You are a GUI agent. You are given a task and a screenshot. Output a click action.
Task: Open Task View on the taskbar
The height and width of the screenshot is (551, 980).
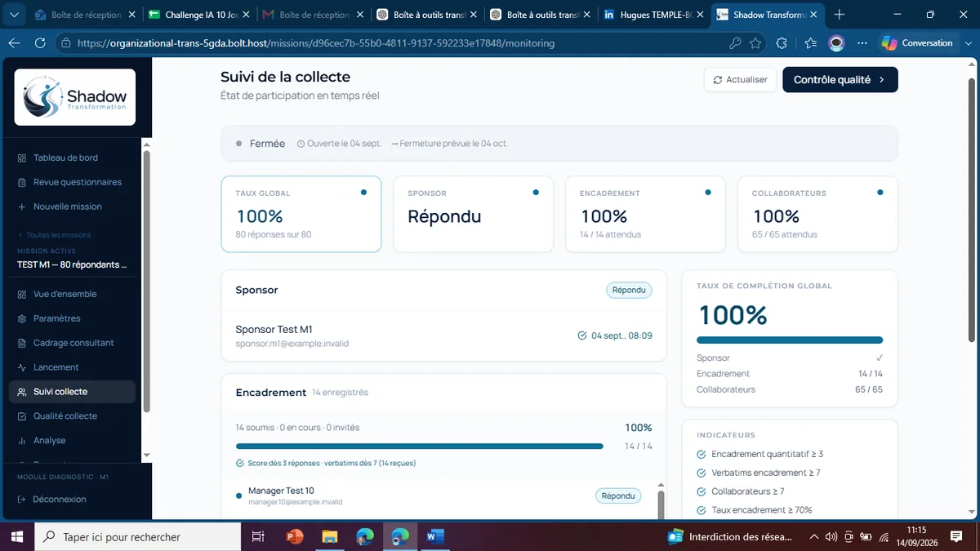click(258, 536)
